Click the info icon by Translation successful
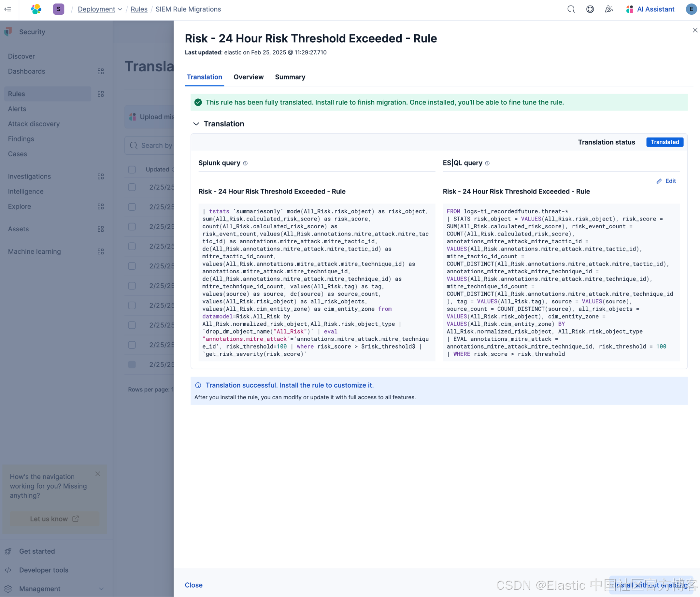 198,385
